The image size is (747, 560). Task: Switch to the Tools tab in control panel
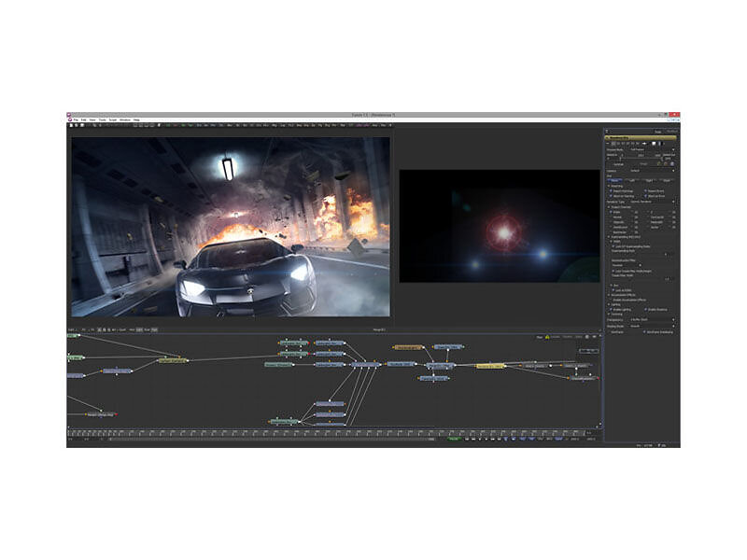(x=658, y=132)
